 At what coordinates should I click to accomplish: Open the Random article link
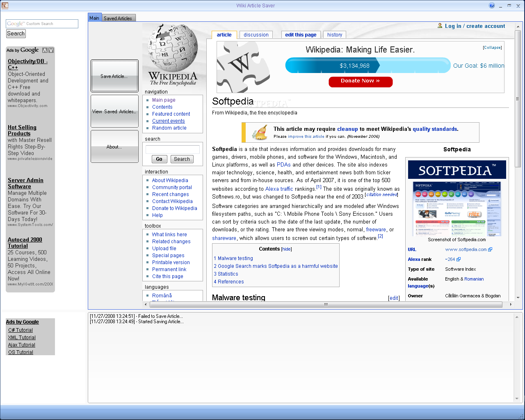coord(169,128)
